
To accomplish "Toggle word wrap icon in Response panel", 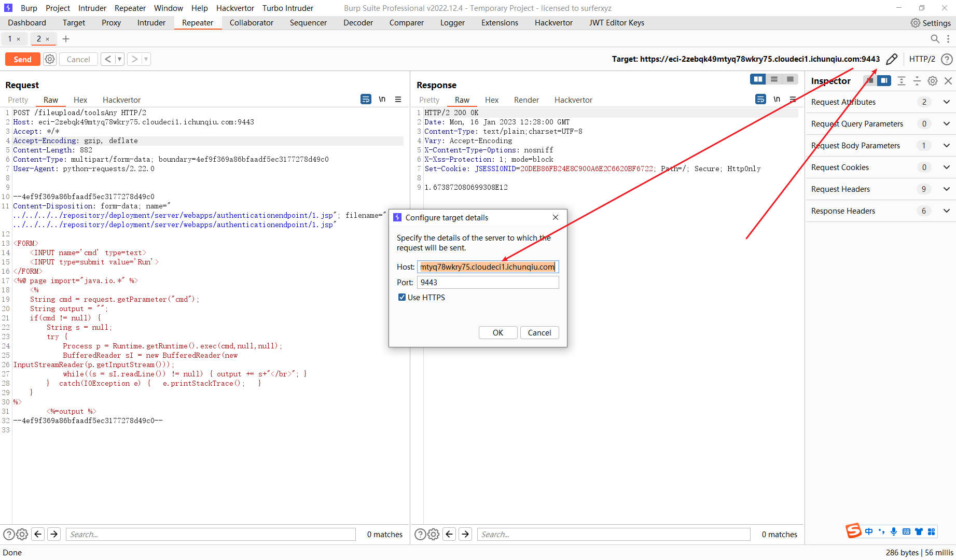I will click(x=760, y=99).
